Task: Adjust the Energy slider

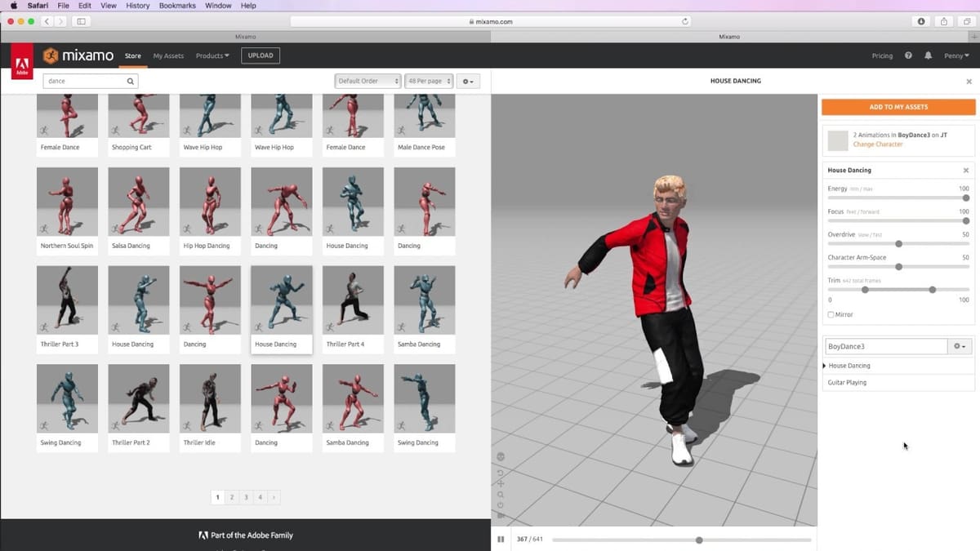Action: 898,198
